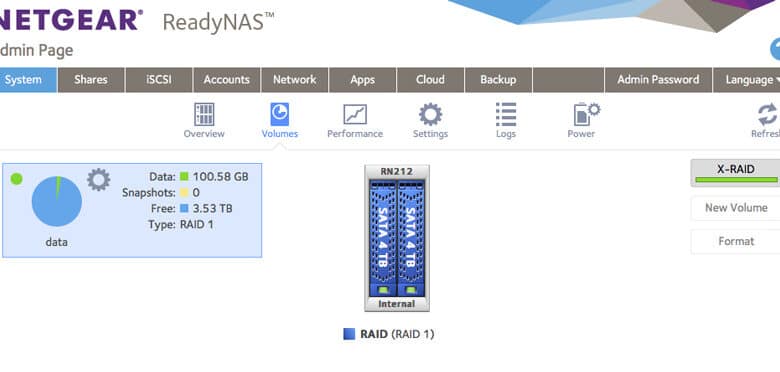The height and width of the screenshot is (372, 780).
Task: Open the Backup tab
Action: pyautogui.click(x=498, y=80)
